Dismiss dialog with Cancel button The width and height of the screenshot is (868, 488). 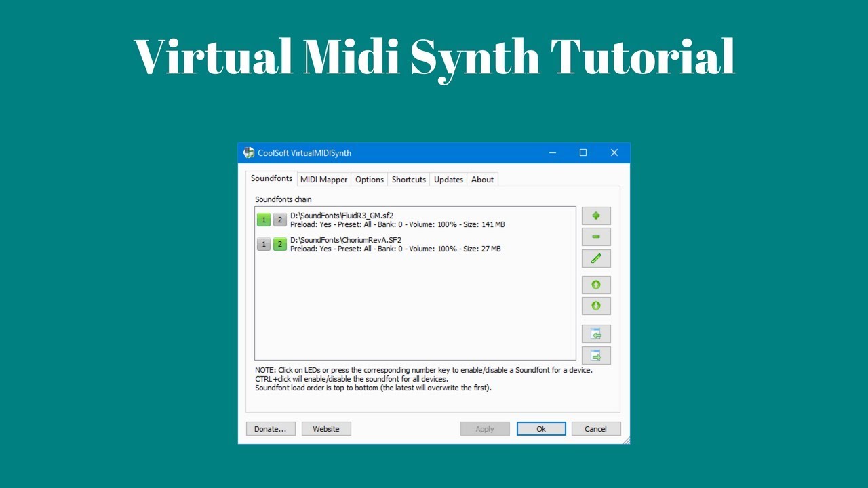(x=596, y=429)
